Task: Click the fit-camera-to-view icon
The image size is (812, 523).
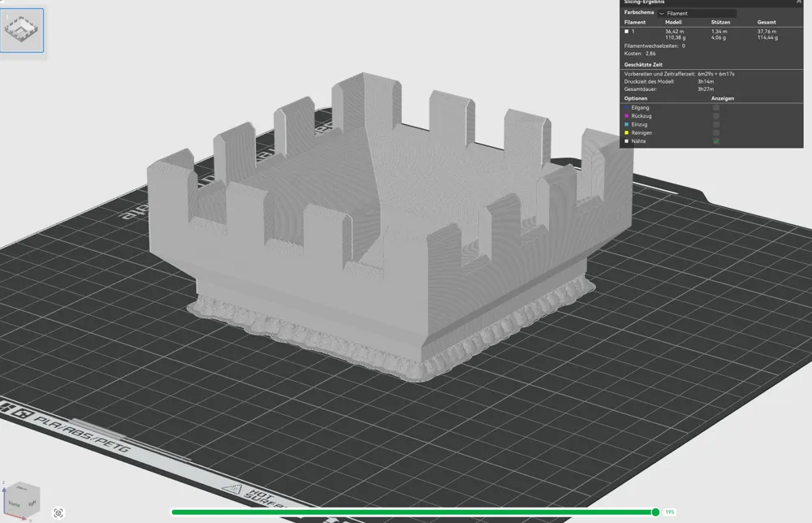Action: pos(58,512)
